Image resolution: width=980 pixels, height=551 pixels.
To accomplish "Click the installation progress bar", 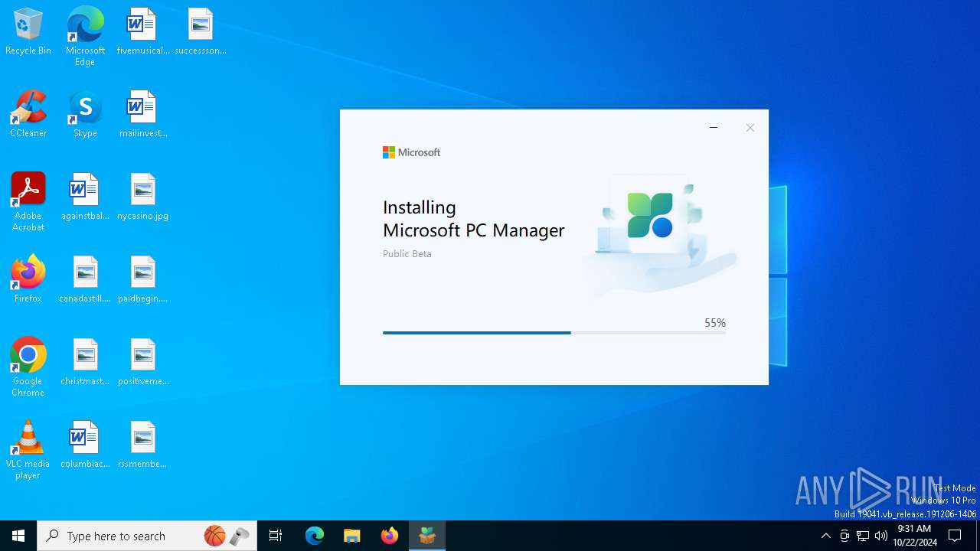I will point(554,333).
